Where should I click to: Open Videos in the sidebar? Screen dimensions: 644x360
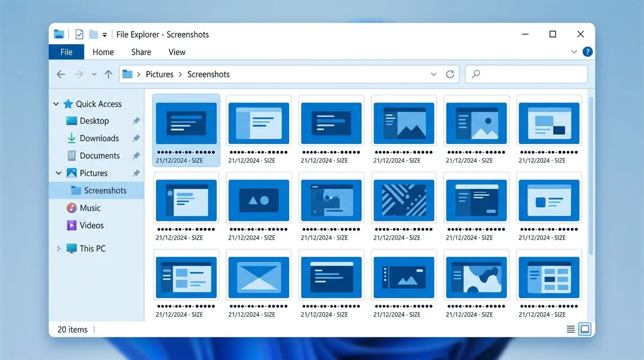91,226
